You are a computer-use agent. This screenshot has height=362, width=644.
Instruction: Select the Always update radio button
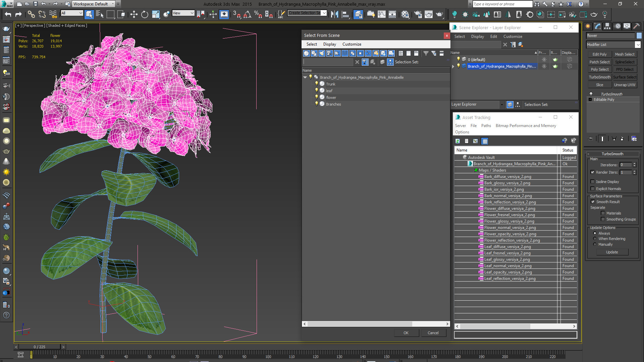(595, 233)
